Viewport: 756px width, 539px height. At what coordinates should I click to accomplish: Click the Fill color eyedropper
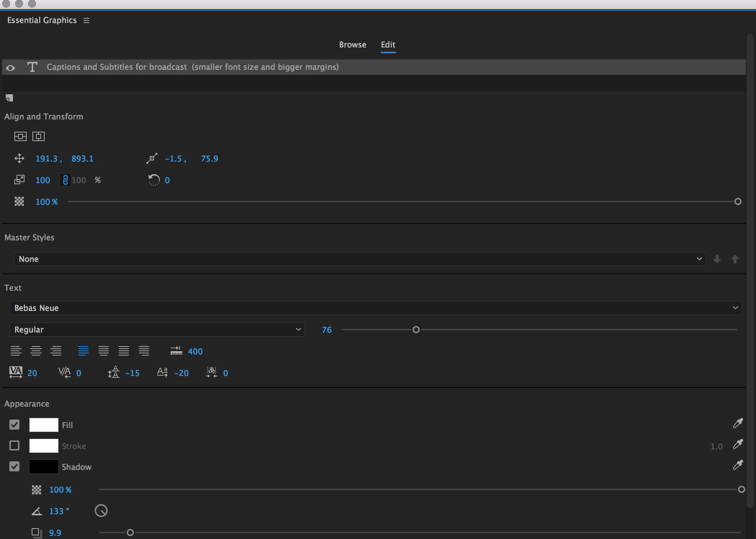[738, 423]
